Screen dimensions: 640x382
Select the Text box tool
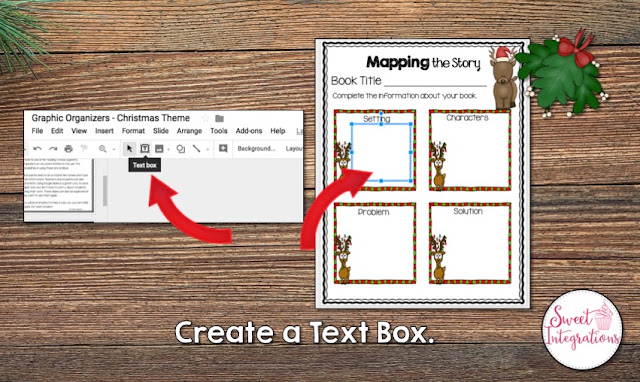pyautogui.click(x=144, y=149)
